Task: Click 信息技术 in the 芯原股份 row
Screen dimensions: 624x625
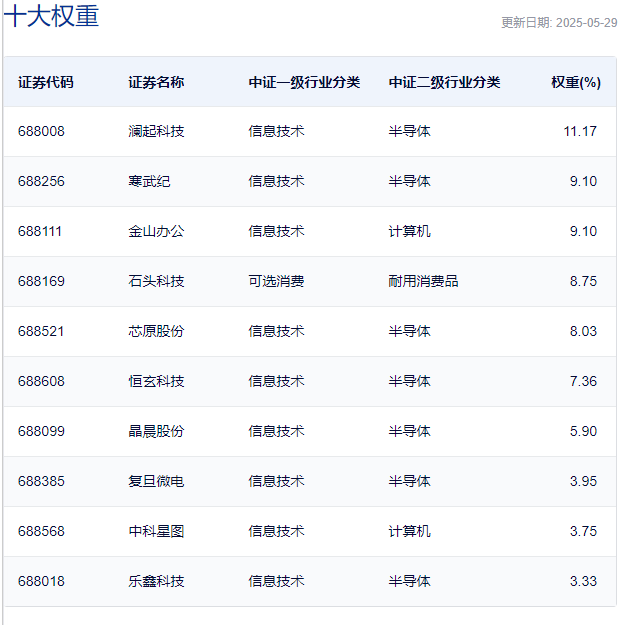Action: pos(276,331)
